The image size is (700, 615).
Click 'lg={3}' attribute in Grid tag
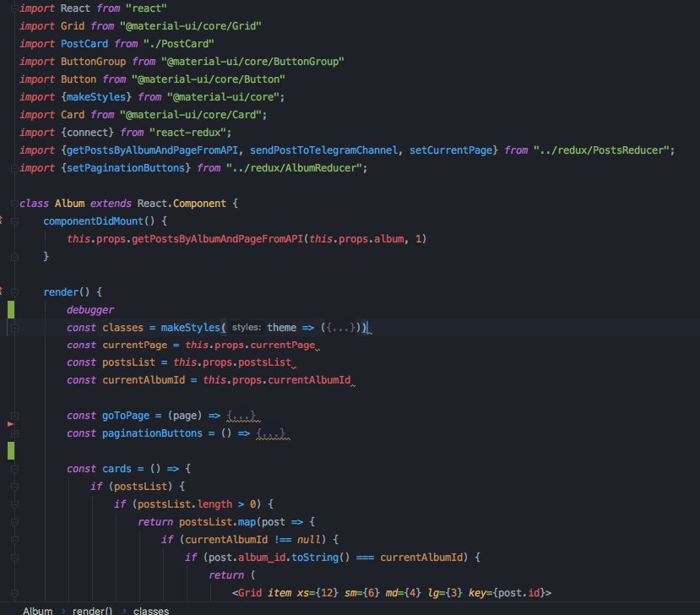445,593
